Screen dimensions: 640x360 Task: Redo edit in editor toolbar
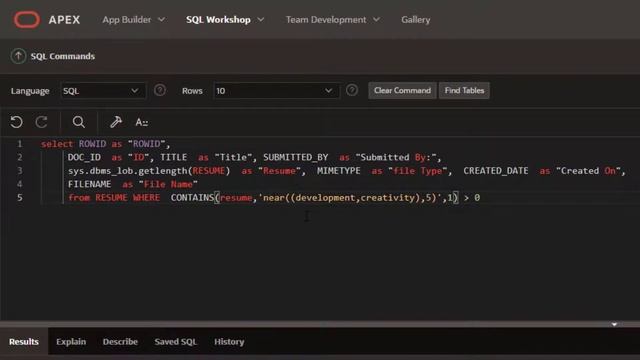click(41, 122)
